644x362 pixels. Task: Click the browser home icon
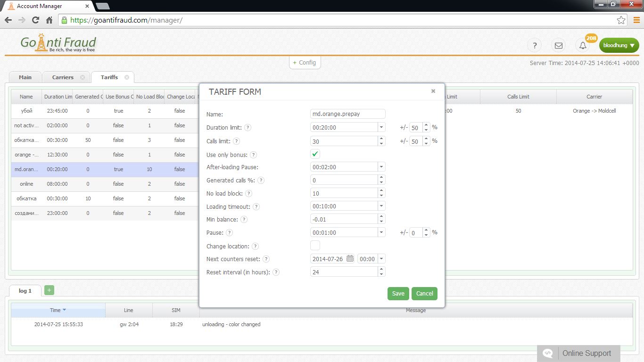point(49,20)
